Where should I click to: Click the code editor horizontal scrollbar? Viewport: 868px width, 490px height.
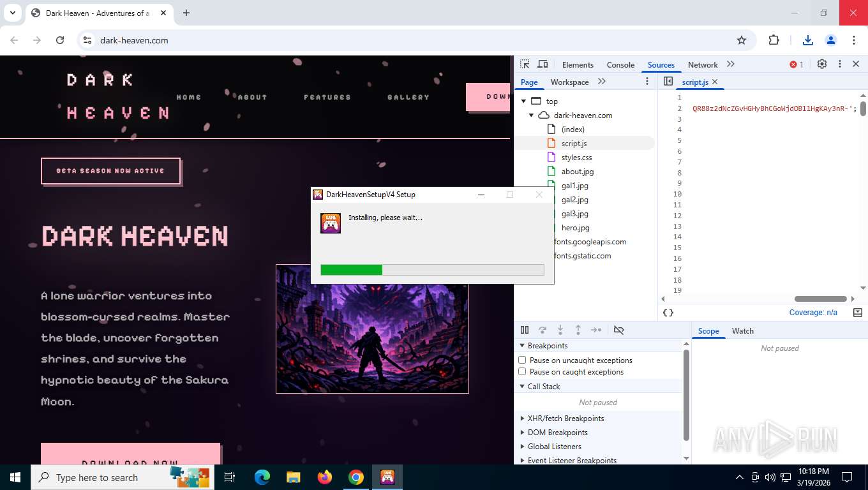click(x=820, y=299)
